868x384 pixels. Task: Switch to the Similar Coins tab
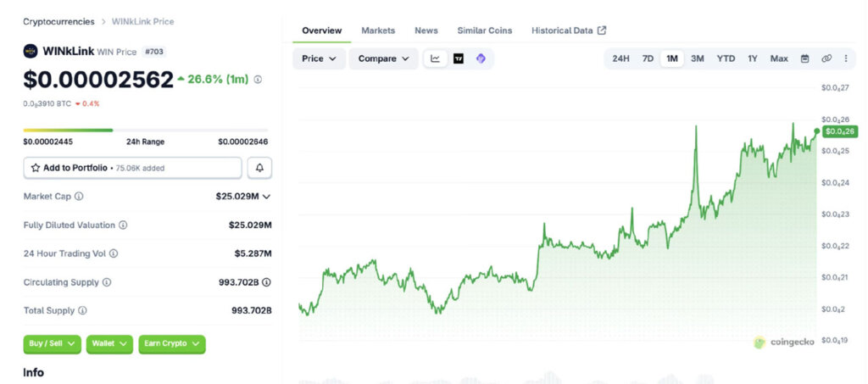484,31
